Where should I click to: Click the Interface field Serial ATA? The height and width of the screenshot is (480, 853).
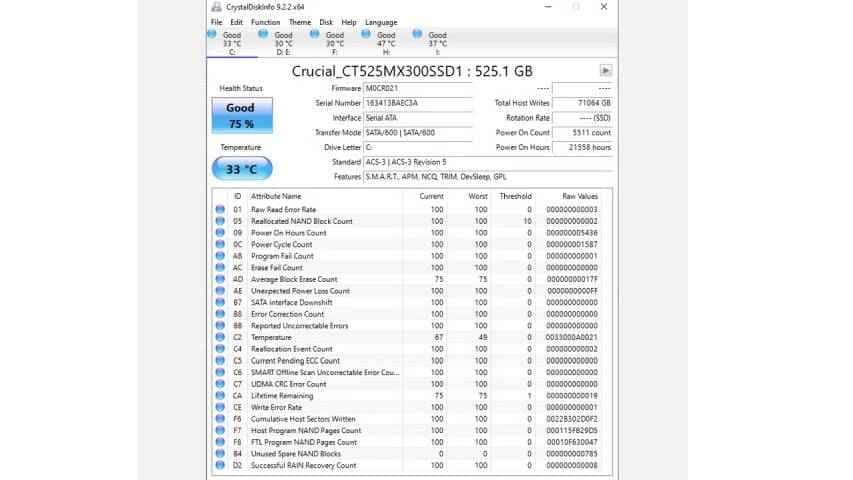tap(418, 118)
